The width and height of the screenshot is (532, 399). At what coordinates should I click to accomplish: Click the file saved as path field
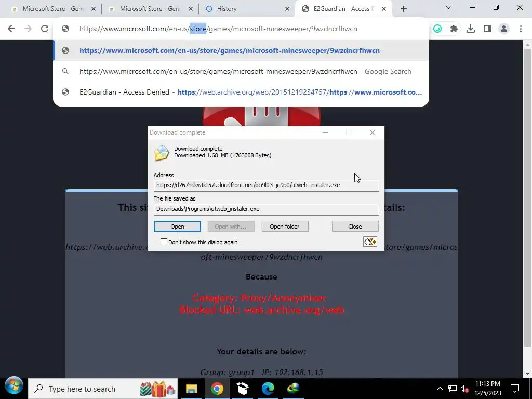pos(267,209)
